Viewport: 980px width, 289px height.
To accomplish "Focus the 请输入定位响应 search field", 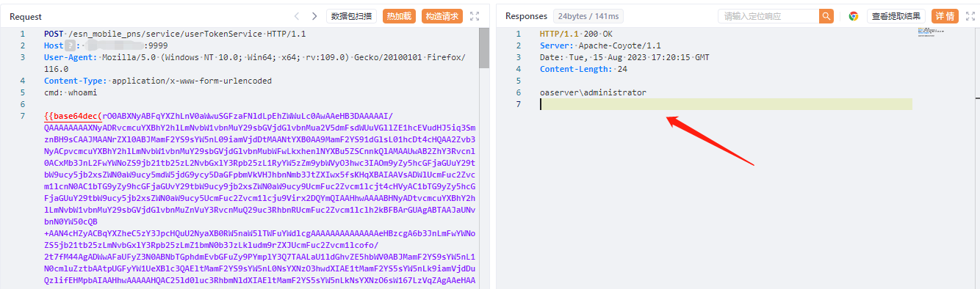I will (x=768, y=16).
